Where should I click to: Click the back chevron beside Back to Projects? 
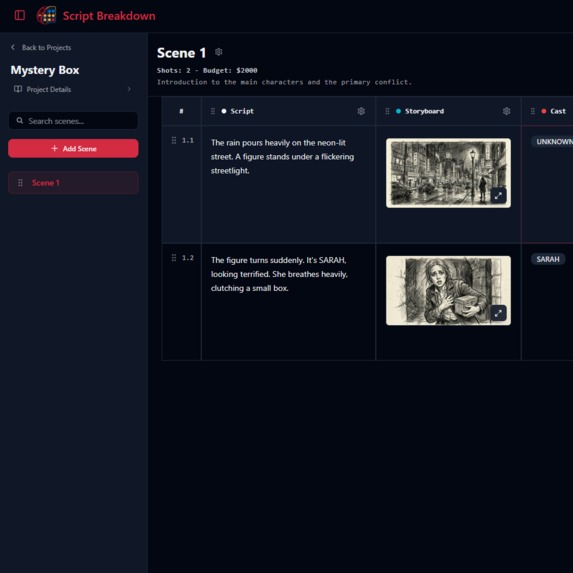pyautogui.click(x=13, y=47)
